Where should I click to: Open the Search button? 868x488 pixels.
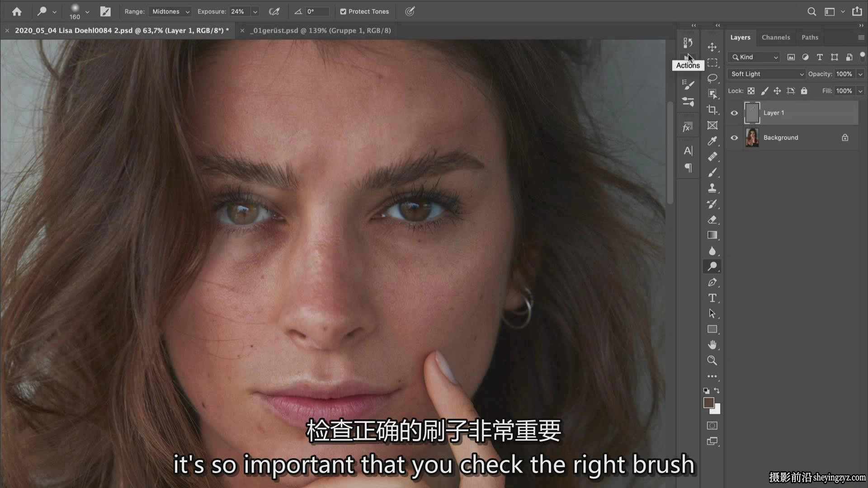click(811, 12)
